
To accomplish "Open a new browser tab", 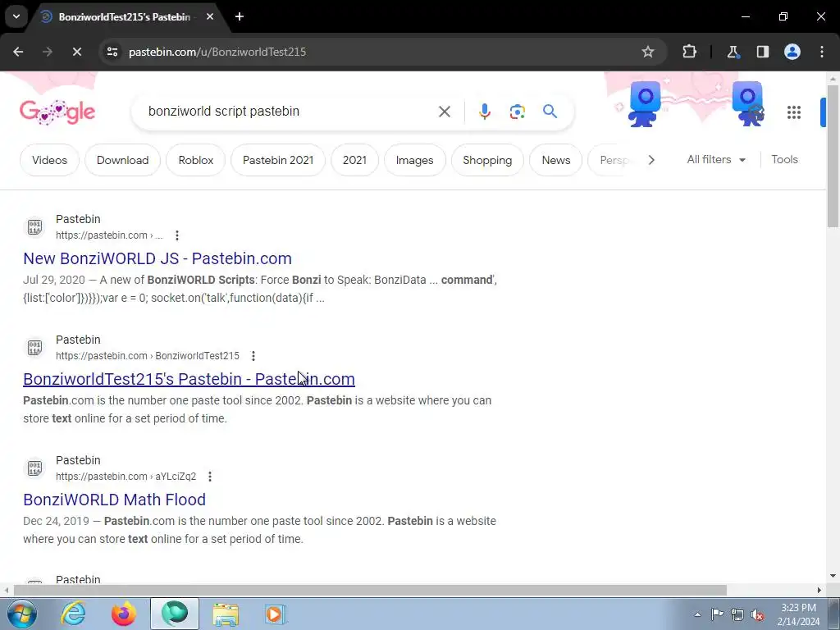I will click(240, 16).
